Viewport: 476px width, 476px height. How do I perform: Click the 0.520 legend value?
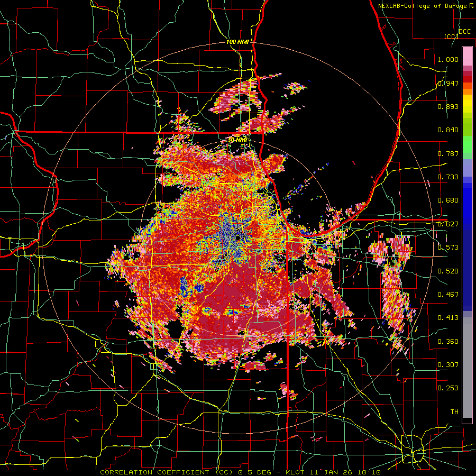[448, 271]
